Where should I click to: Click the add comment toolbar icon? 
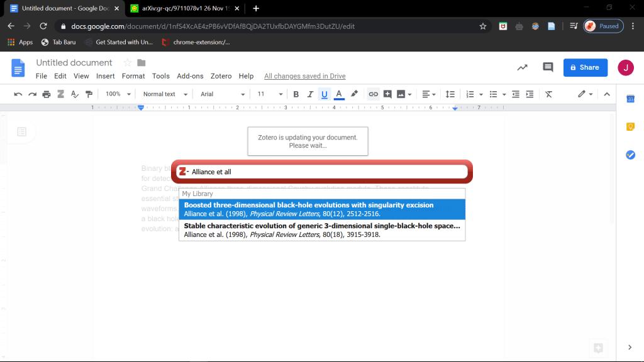click(x=387, y=94)
